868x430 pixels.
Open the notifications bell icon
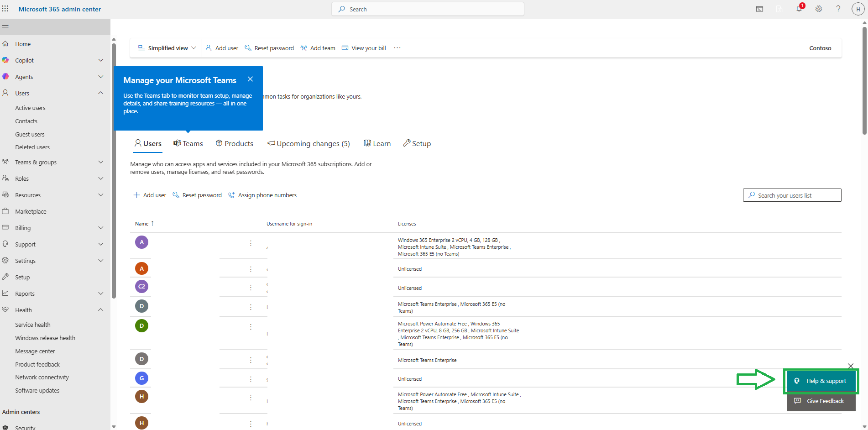tap(799, 9)
